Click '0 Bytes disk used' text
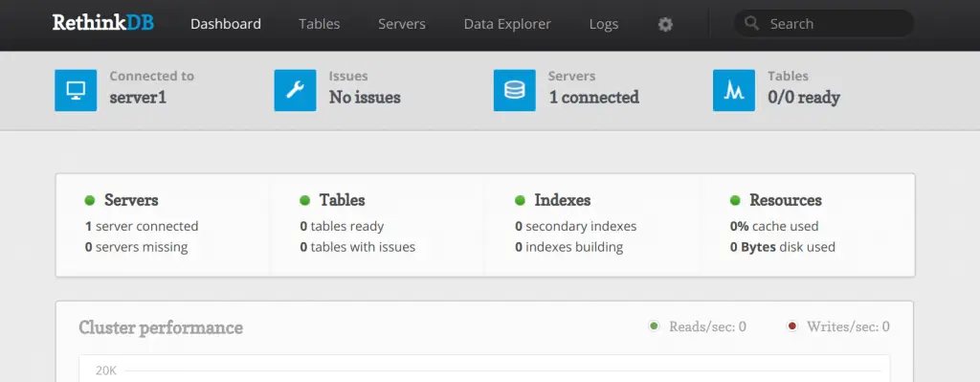The height and width of the screenshot is (382, 980). [x=783, y=247]
